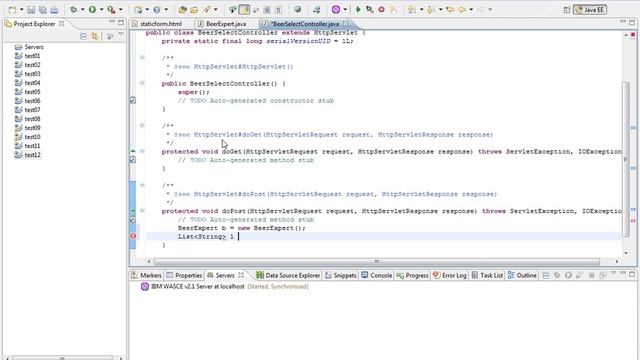
Task: Open the dropdown arrow beside New
Action: pyautogui.click(x=21, y=10)
